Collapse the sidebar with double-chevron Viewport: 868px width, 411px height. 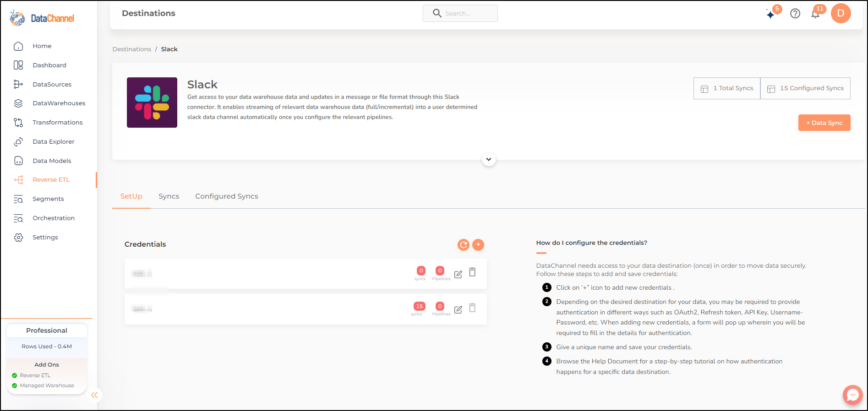pyautogui.click(x=94, y=395)
